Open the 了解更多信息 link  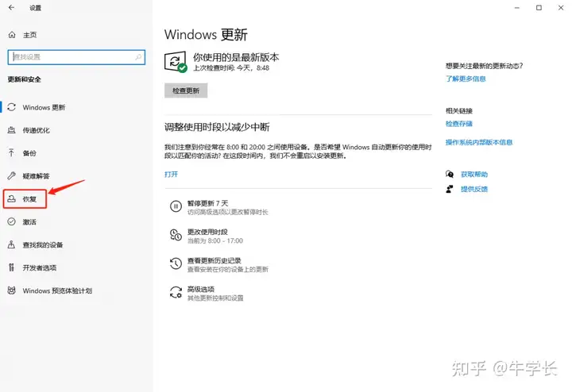pos(466,79)
